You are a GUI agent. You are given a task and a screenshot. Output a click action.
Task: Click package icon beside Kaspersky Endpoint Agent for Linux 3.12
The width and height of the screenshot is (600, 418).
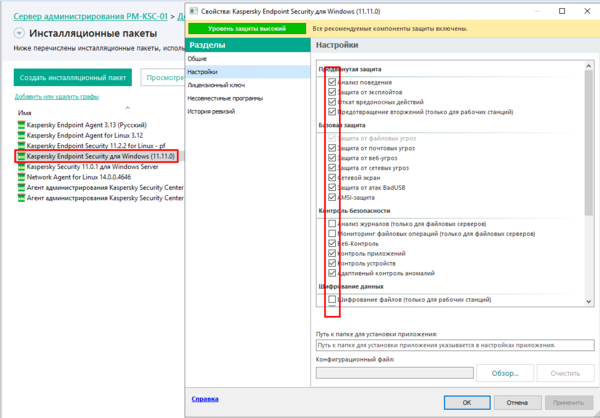point(21,135)
